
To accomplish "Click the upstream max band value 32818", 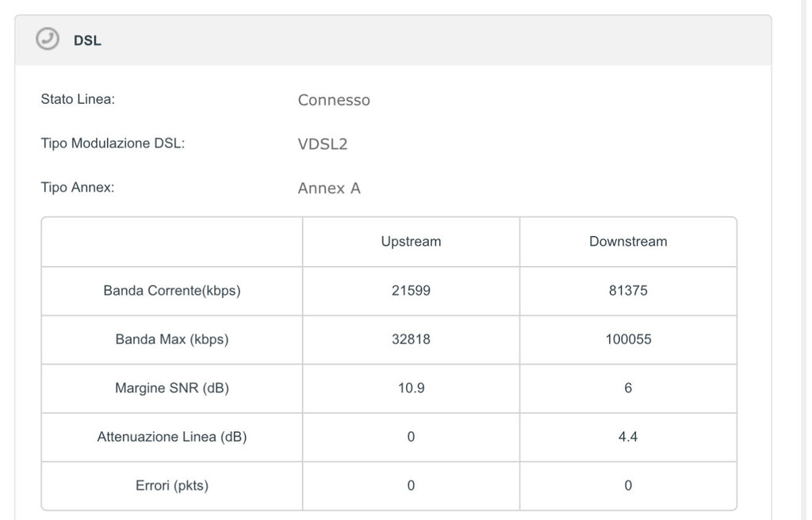I will coord(411,339).
